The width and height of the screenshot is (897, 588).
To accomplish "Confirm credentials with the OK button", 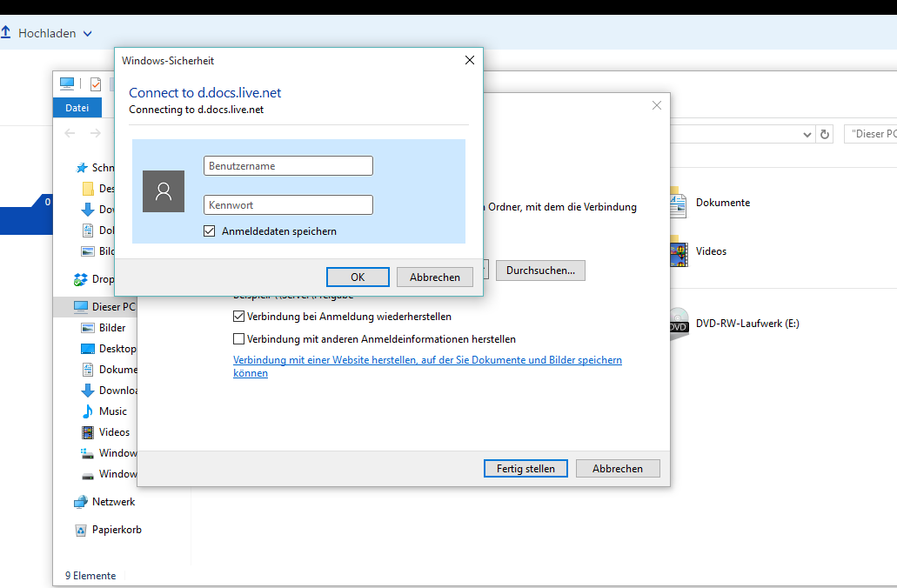I will (x=358, y=277).
